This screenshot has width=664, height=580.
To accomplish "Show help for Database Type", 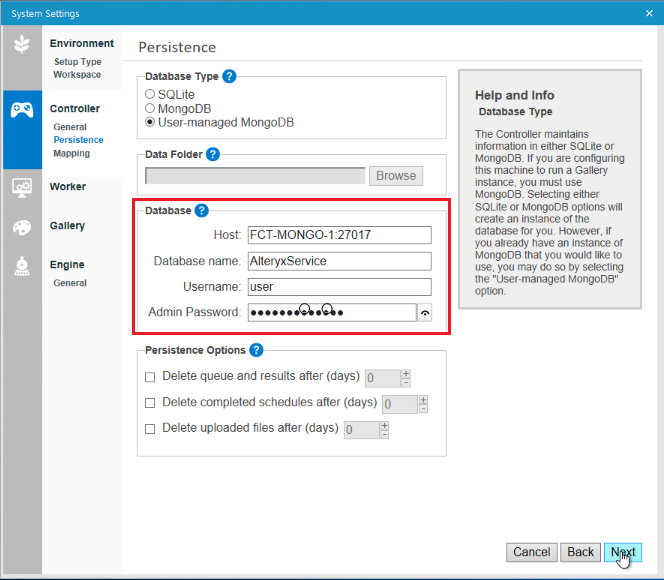I will [229, 77].
